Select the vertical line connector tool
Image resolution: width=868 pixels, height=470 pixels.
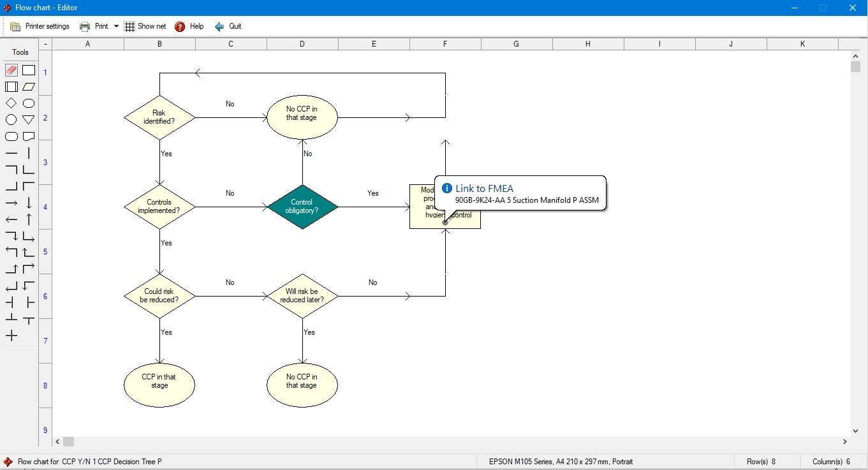coord(29,153)
